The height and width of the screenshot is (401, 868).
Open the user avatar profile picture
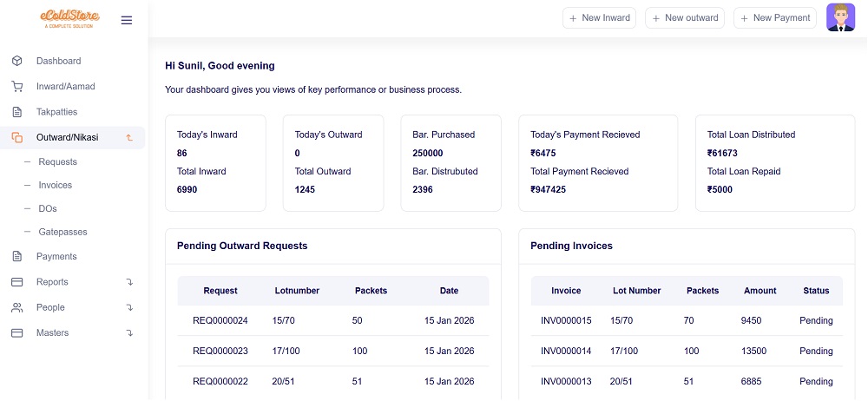[x=840, y=17]
